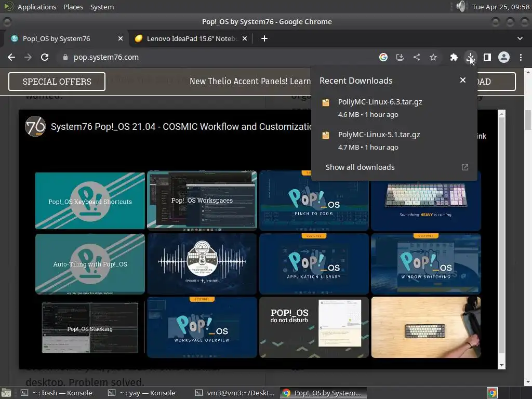View site info via the lock icon
The height and width of the screenshot is (399, 532).
point(65,57)
